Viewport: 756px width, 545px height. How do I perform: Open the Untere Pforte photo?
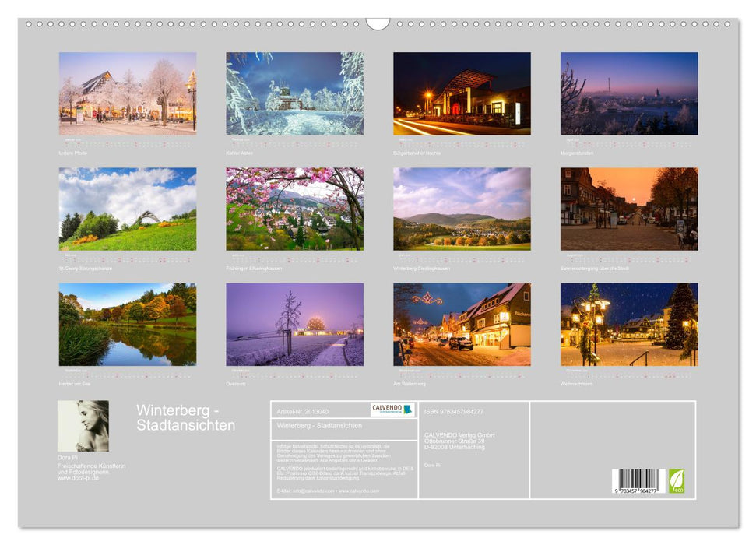coord(128,93)
